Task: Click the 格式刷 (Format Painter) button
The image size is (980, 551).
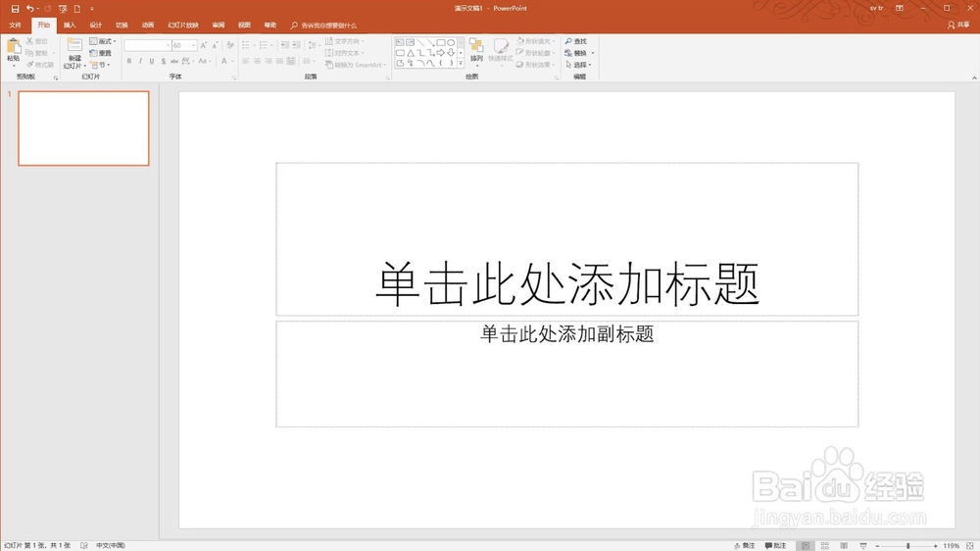Action: pyautogui.click(x=40, y=65)
